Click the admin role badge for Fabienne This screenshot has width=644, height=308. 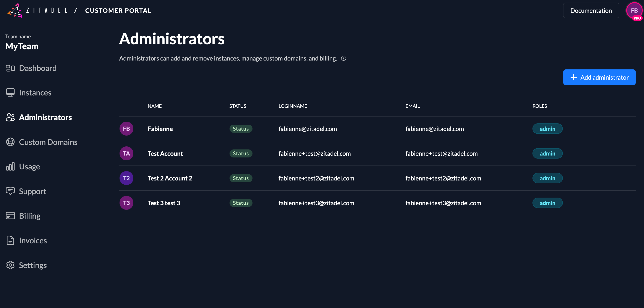tap(547, 128)
